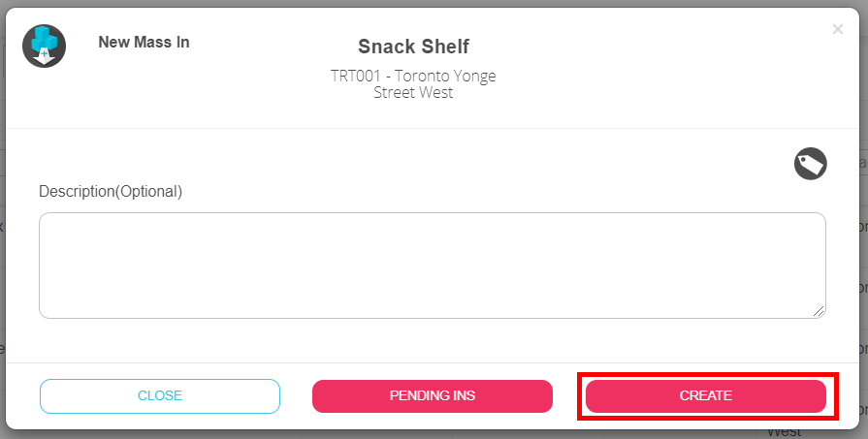The height and width of the screenshot is (439, 868).
Task: Focus the Description text area
Action: tap(432, 266)
